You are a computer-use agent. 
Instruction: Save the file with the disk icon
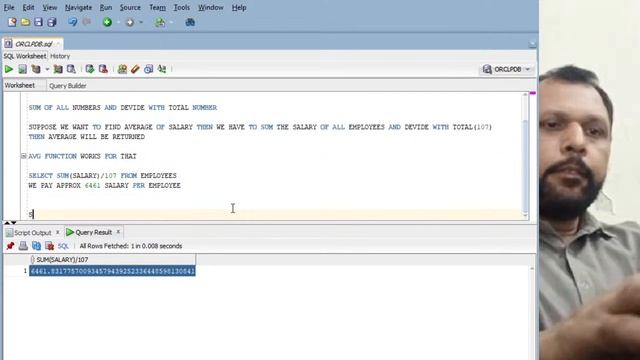pos(38,22)
